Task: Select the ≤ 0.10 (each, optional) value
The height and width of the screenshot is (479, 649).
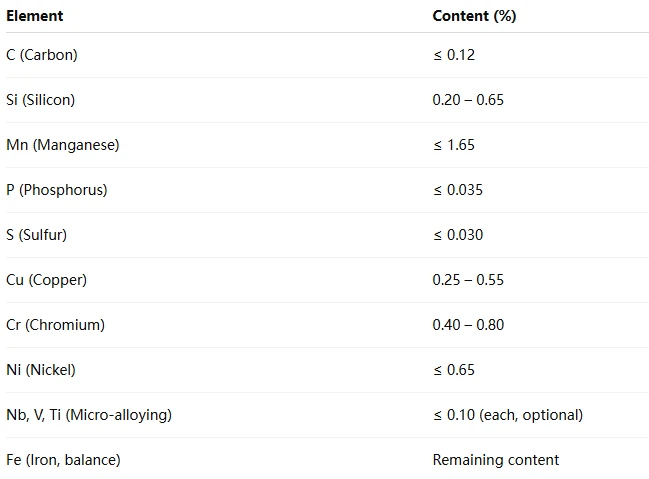Action: [x=508, y=415]
